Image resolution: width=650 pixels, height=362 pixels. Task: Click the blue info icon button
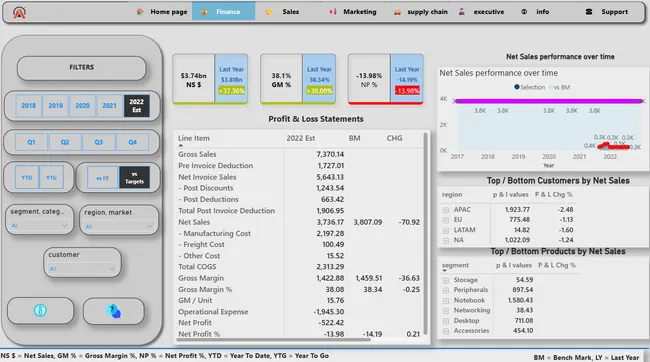tap(40, 311)
